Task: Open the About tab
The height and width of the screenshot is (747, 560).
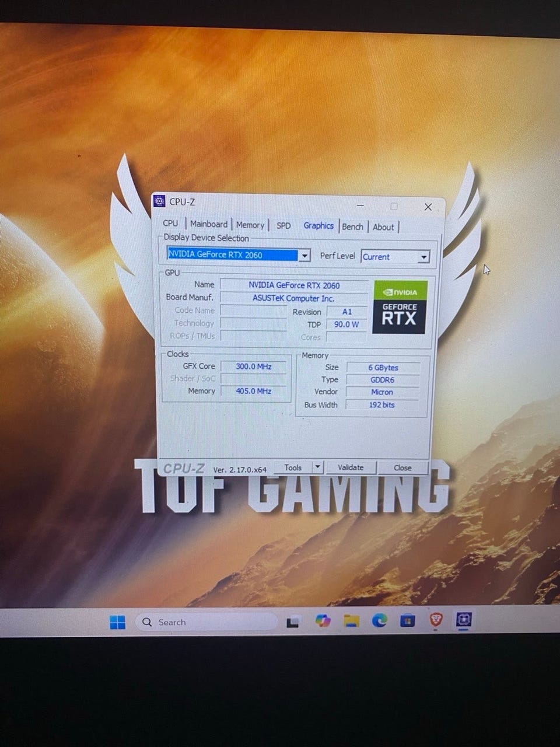Action: 383,227
